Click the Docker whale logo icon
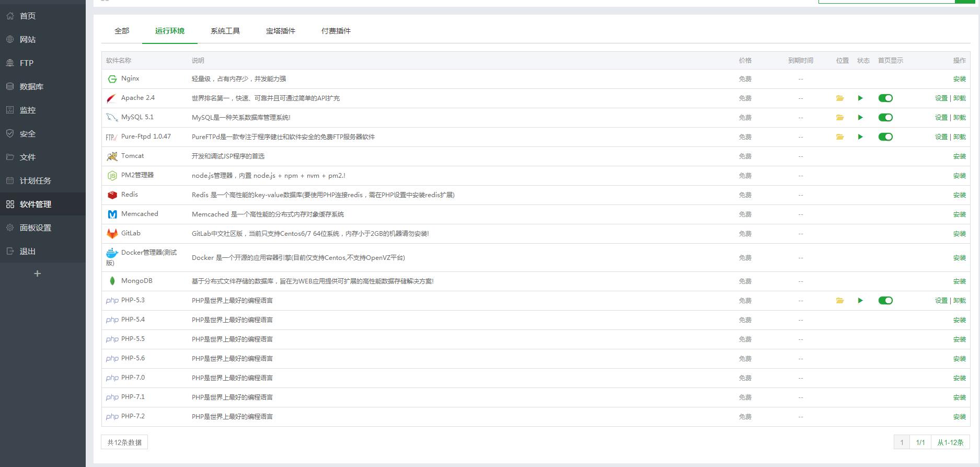Image resolution: width=980 pixels, height=467 pixels. point(112,253)
